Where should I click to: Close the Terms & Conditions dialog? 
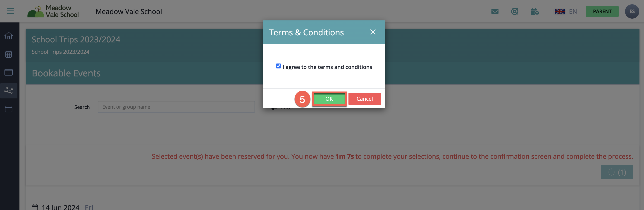[373, 32]
